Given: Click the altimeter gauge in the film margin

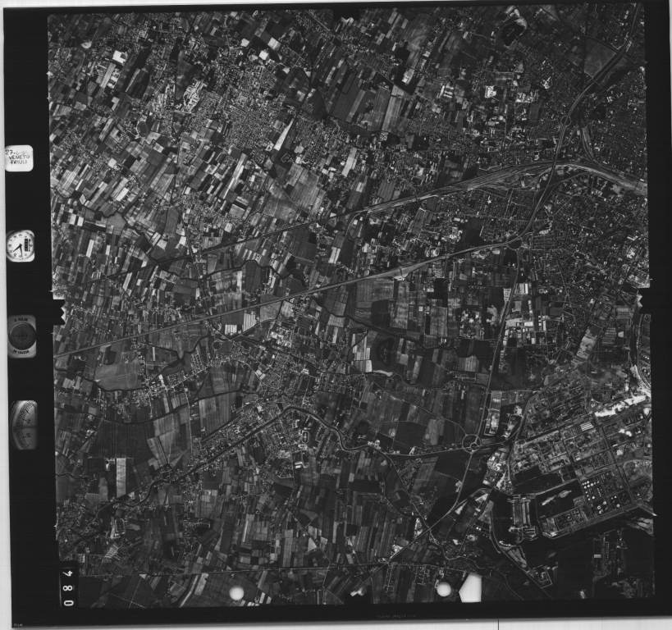Looking at the screenshot, I should click(24, 424).
